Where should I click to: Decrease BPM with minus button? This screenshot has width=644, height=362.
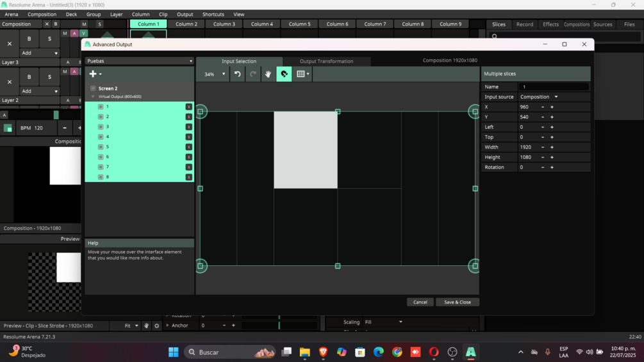tap(65, 128)
